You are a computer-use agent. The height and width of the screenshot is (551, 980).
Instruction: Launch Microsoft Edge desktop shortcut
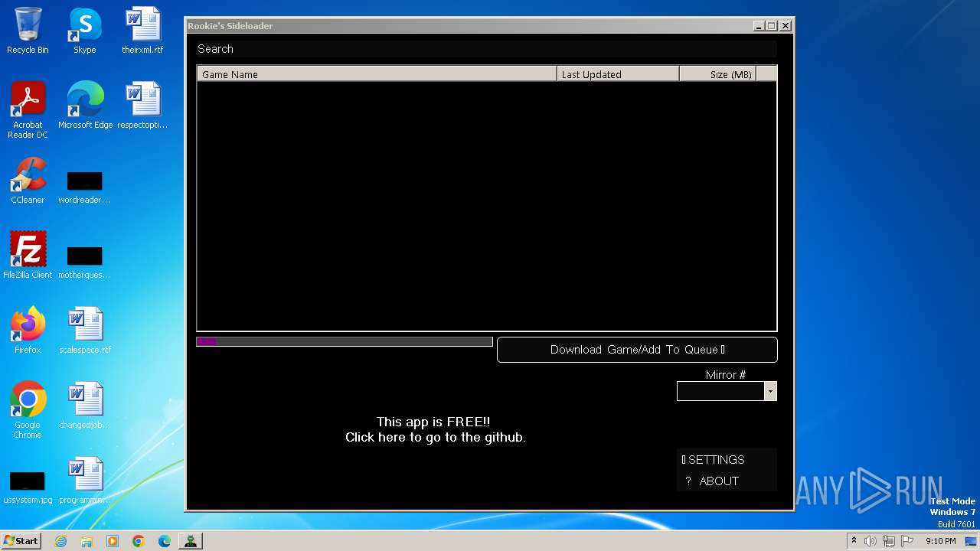click(x=85, y=105)
